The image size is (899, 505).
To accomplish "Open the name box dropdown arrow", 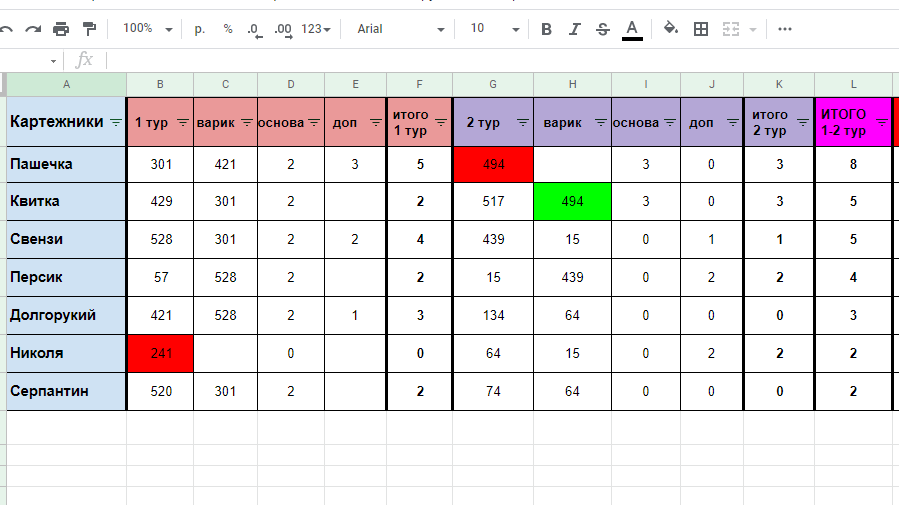I will tap(53, 61).
